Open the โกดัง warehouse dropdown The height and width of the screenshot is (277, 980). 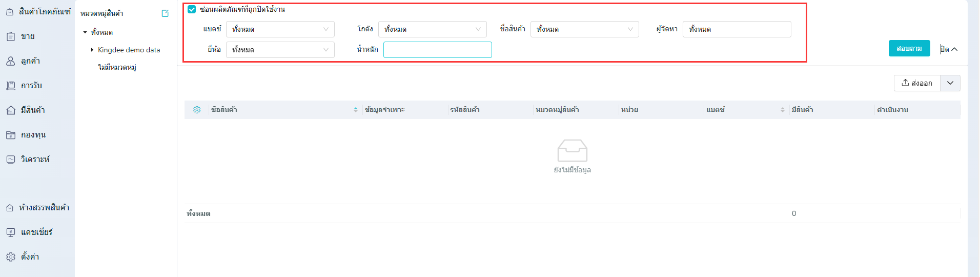click(432, 29)
